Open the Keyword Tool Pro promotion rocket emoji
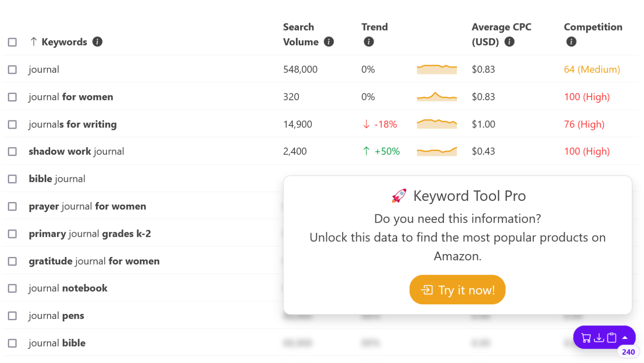Screen dimensions: 644x363 click(x=399, y=195)
